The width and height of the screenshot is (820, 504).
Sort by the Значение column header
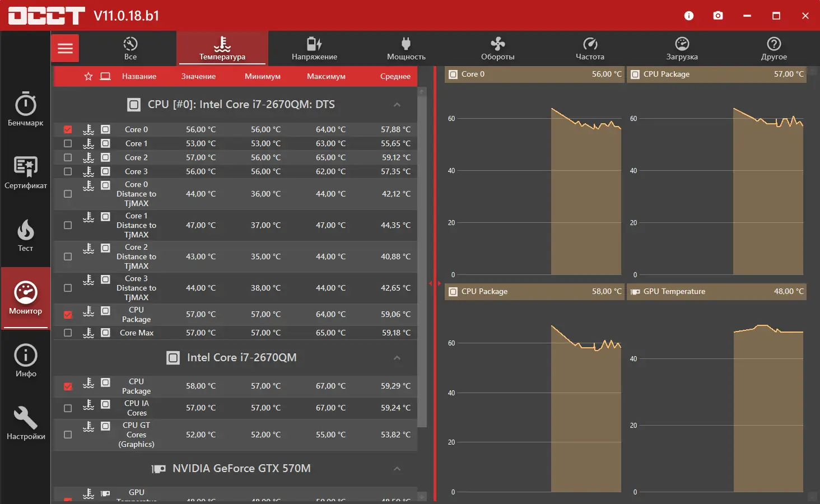(x=198, y=77)
